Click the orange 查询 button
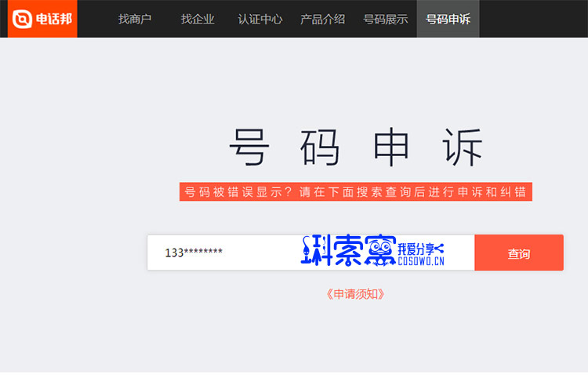 click(x=519, y=253)
